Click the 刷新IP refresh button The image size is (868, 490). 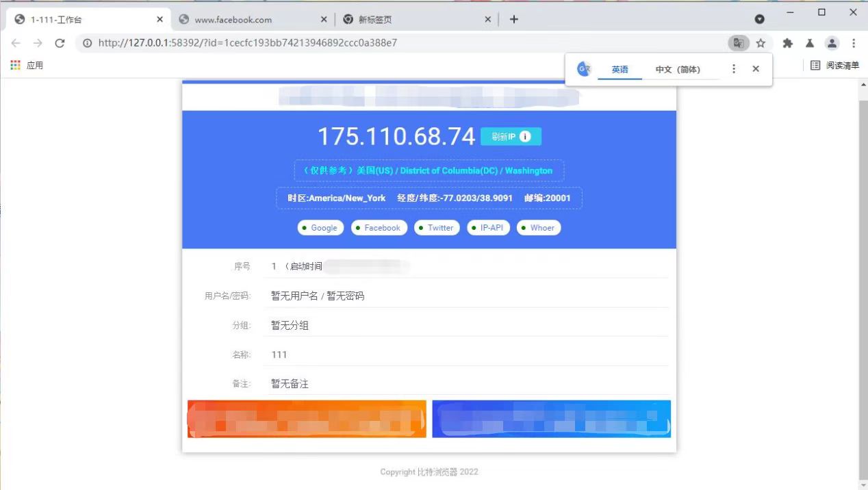511,137
